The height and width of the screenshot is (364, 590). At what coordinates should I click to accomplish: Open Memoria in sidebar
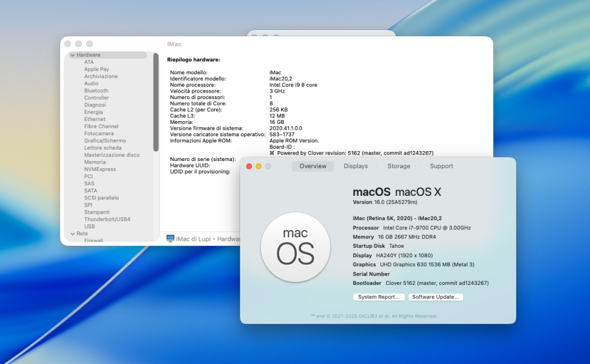tap(95, 162)
